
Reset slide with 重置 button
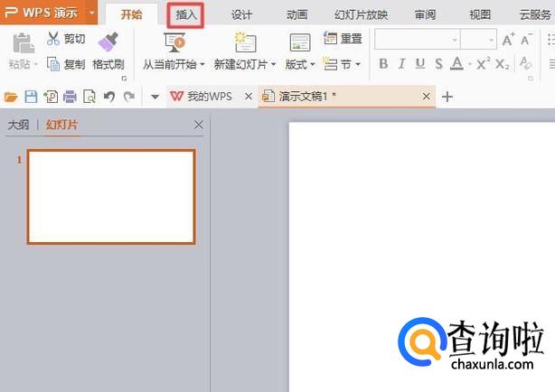click(x=343, y=38)
